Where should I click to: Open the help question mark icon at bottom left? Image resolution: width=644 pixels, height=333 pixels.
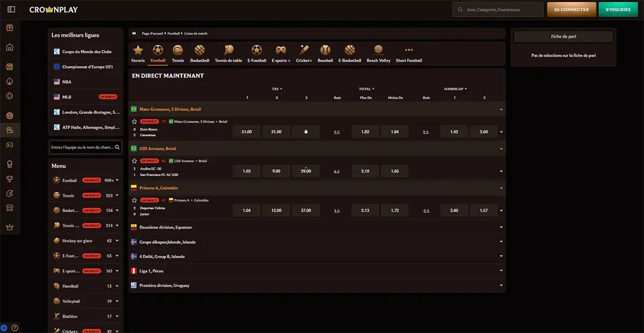click(14, 328)
